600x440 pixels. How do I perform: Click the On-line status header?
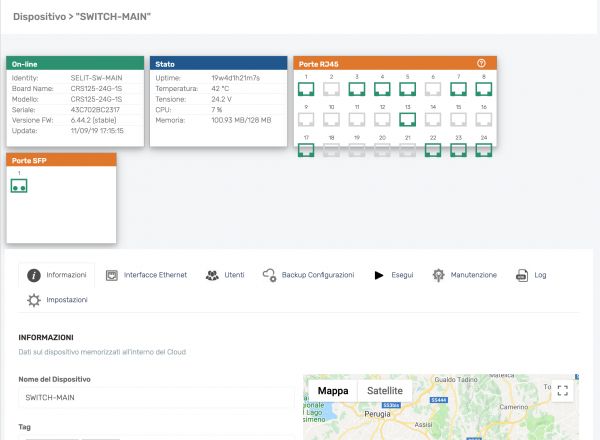(75, 64)
